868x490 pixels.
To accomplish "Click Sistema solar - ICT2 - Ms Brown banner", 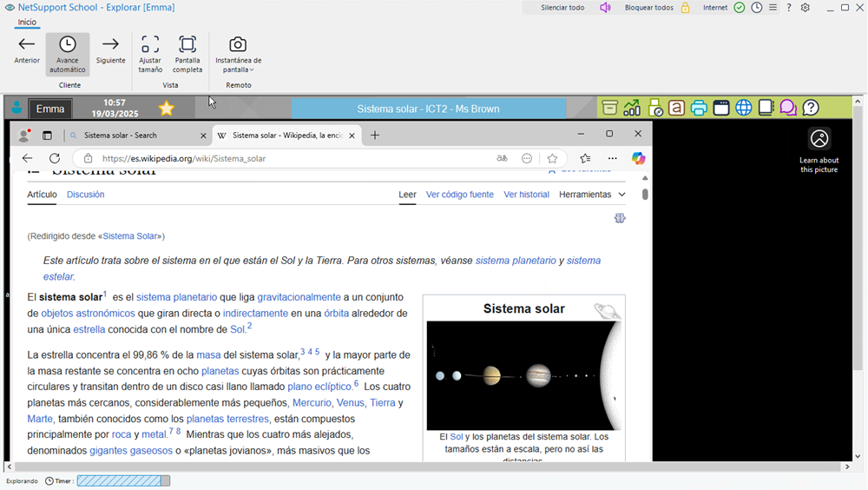I will click(429, 109).
